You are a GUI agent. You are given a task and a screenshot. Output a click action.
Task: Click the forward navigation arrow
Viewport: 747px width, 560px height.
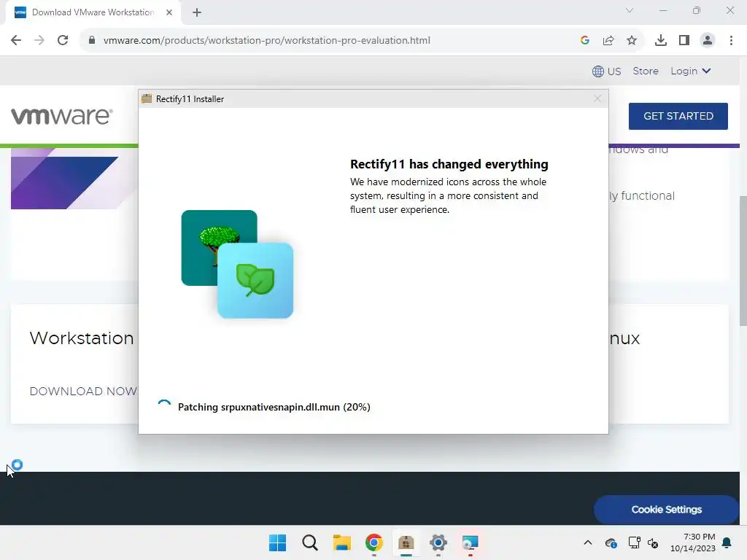pyautogui.click(x=39, y=41)
